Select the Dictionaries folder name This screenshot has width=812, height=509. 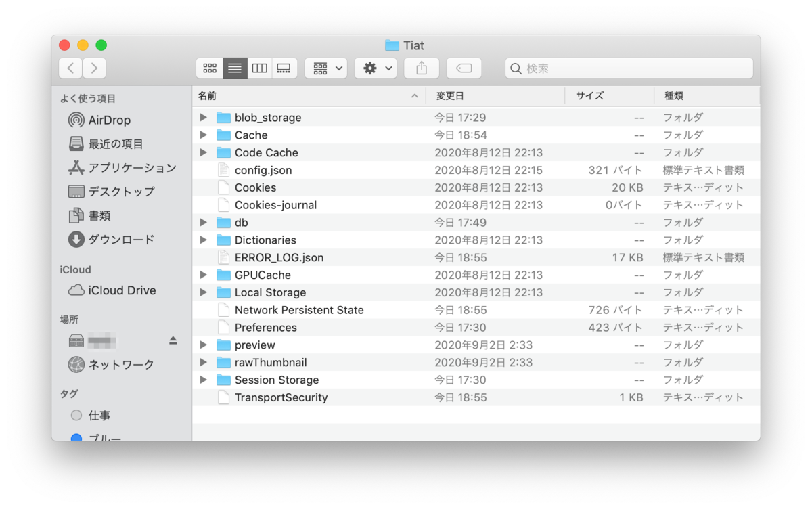coord(265,240)
